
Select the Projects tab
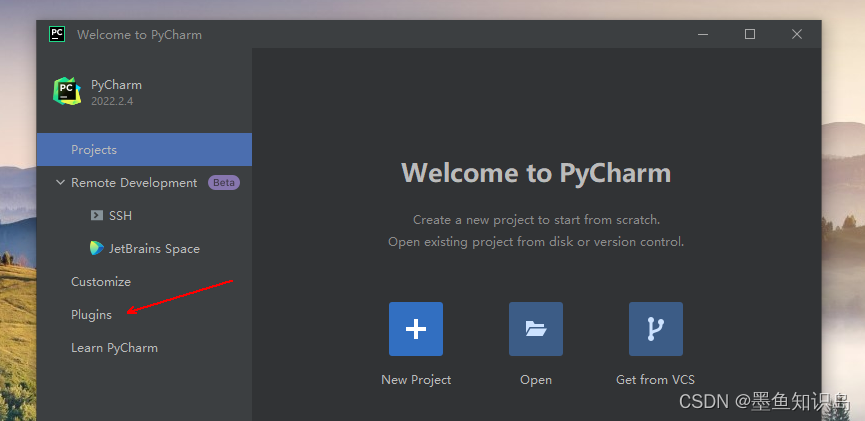[145, 150]
